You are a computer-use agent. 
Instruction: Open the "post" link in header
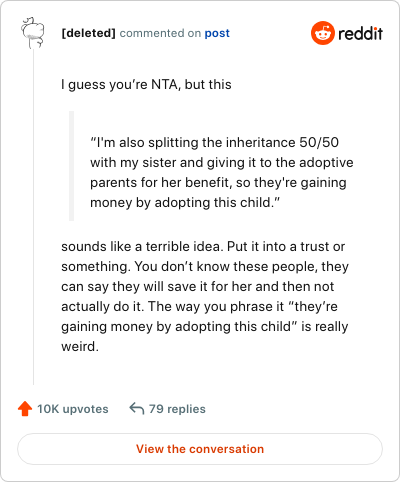click(217, 33)
